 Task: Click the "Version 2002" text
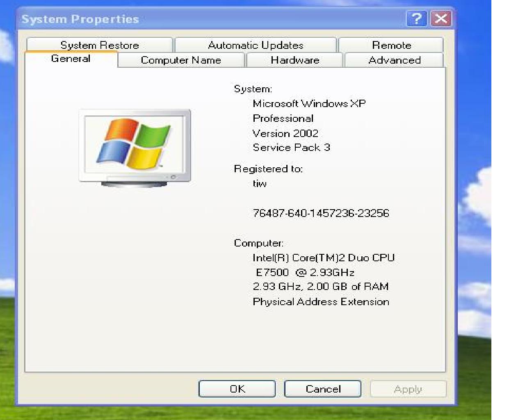[285, 133]
